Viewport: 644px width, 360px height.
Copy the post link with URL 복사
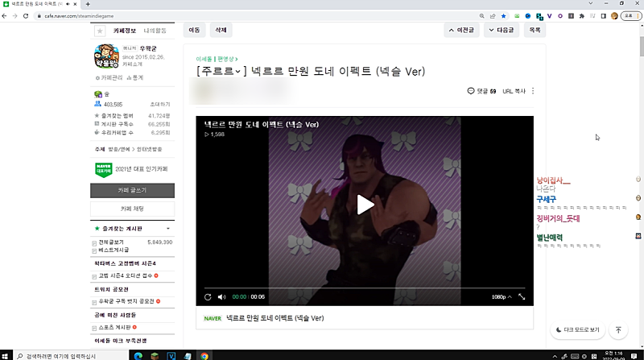[x=514, y=91]
